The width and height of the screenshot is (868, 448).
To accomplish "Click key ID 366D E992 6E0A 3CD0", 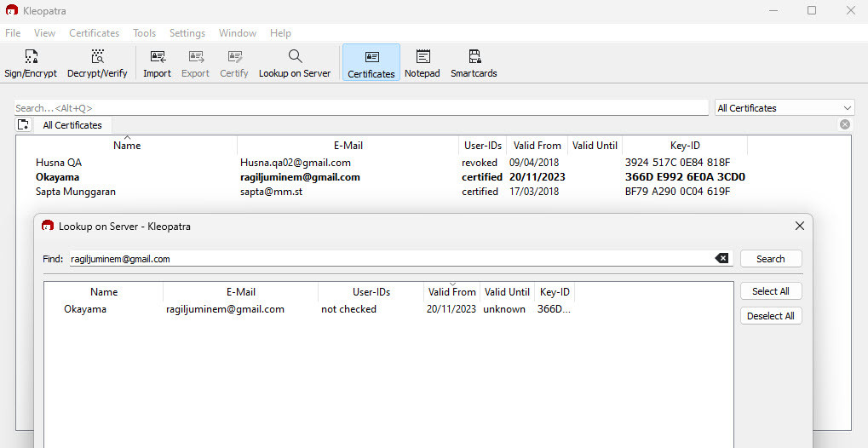I will [686, 177].
